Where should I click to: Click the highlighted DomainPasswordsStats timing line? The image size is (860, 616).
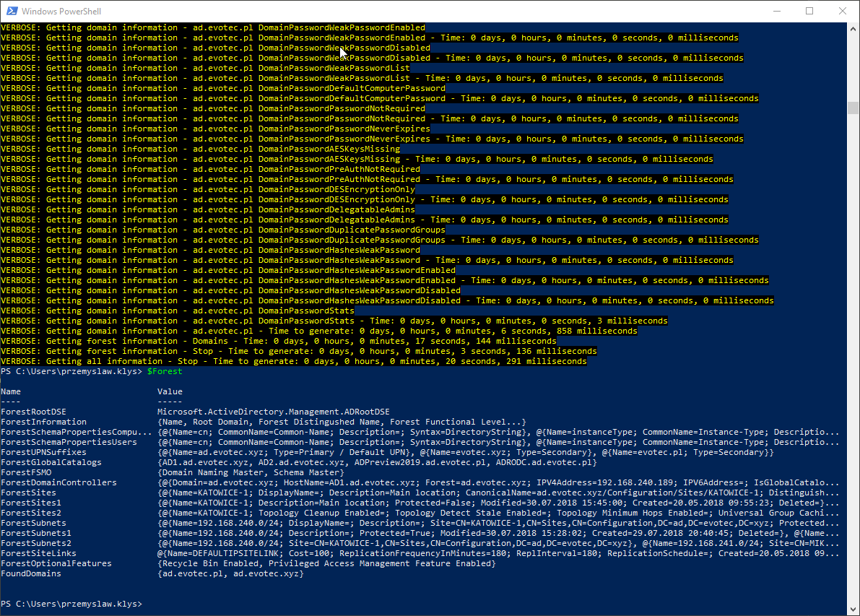(361, 320)
